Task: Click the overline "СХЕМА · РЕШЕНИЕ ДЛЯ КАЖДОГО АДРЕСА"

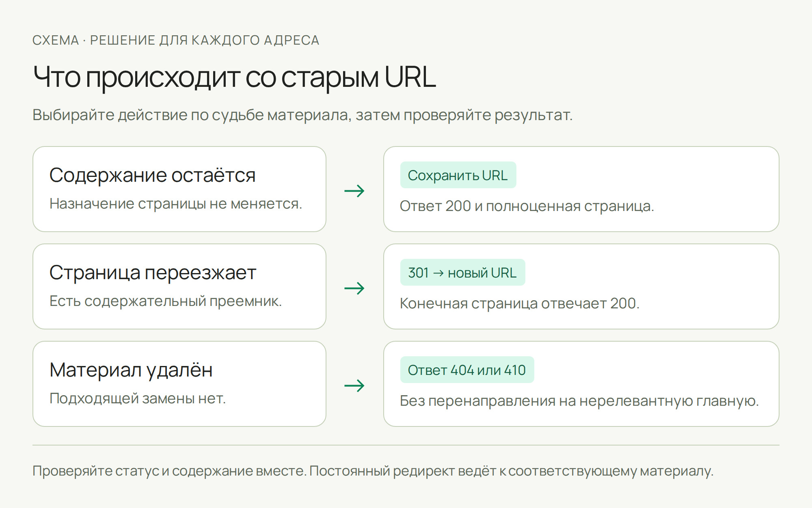Action: tap(176, 40)
